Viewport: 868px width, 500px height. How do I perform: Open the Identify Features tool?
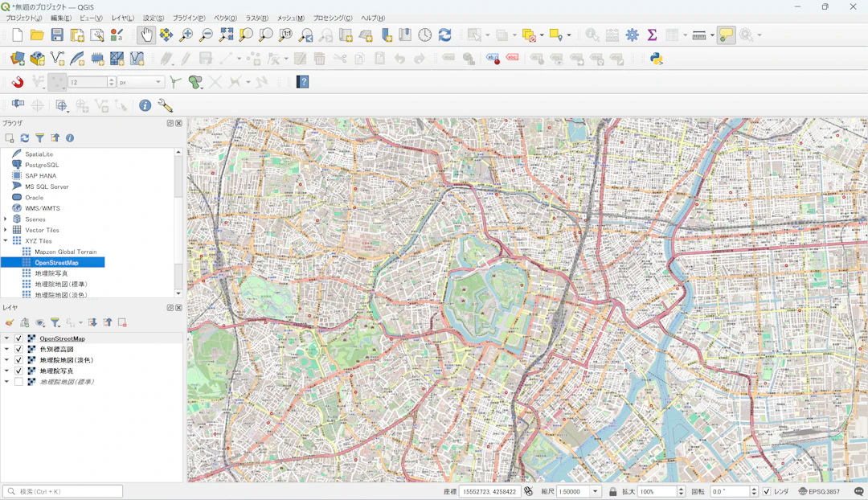(x=592, y=35)
